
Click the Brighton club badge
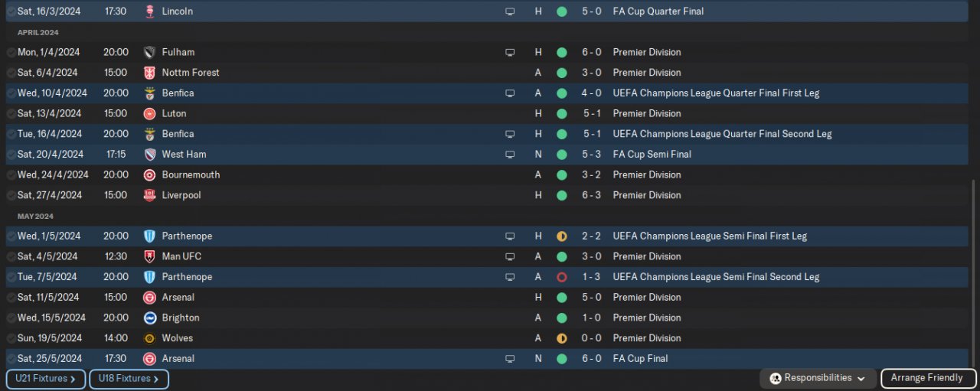[149, 318]
